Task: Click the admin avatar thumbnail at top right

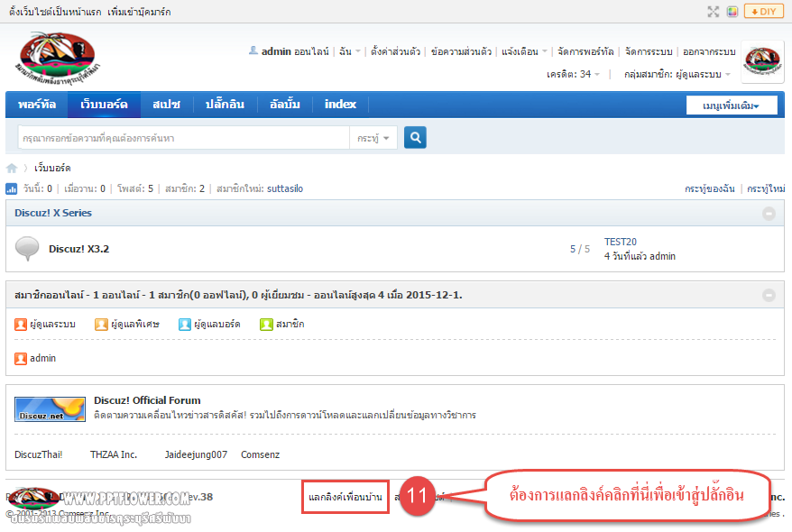Action: 762,61
